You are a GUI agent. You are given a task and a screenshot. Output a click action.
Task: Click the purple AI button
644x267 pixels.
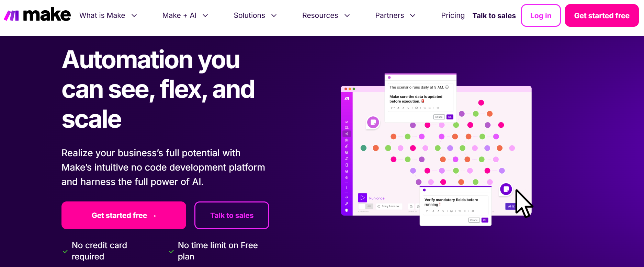click(510, 206)
